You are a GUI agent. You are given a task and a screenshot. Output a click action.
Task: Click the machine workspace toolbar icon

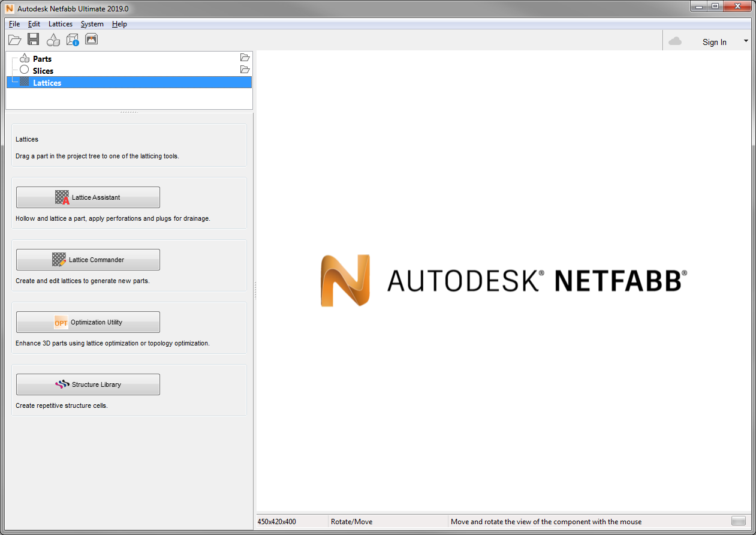click(91, 40)
